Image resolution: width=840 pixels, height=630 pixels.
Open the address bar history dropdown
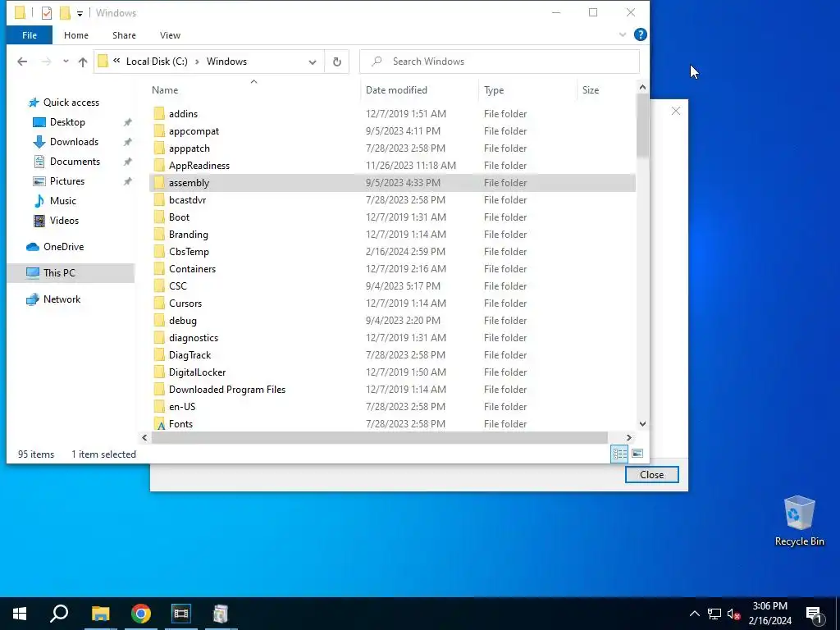[x=313, y=62]
